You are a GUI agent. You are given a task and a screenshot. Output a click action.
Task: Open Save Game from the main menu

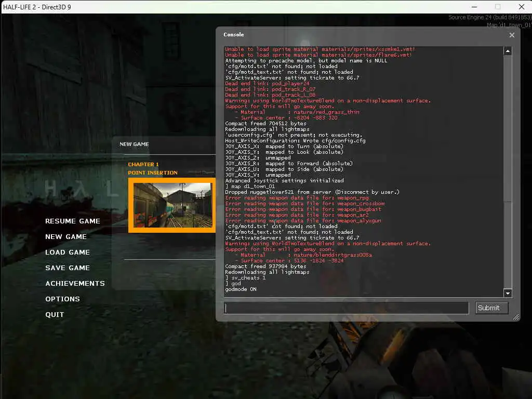click(x=68, y=268)
